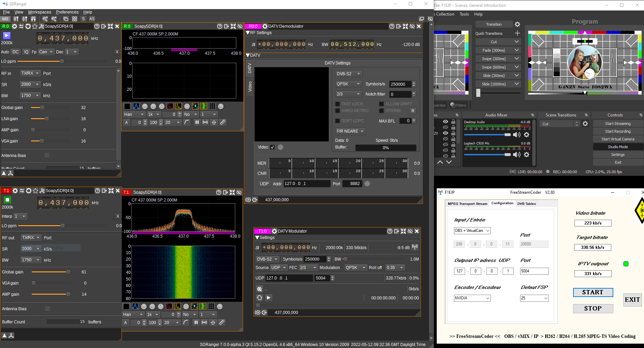Viewport: 644px width, 348px height.
Task: Stop the T:1 device with green button
Action: point(7,200)
